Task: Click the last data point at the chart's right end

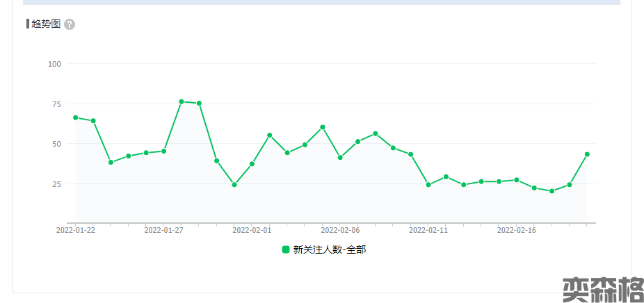Action: point(587,154)
